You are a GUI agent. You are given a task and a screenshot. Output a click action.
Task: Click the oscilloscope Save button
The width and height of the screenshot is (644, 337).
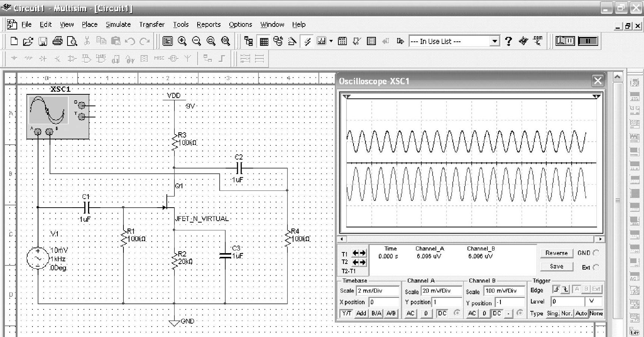pos(556,267)
